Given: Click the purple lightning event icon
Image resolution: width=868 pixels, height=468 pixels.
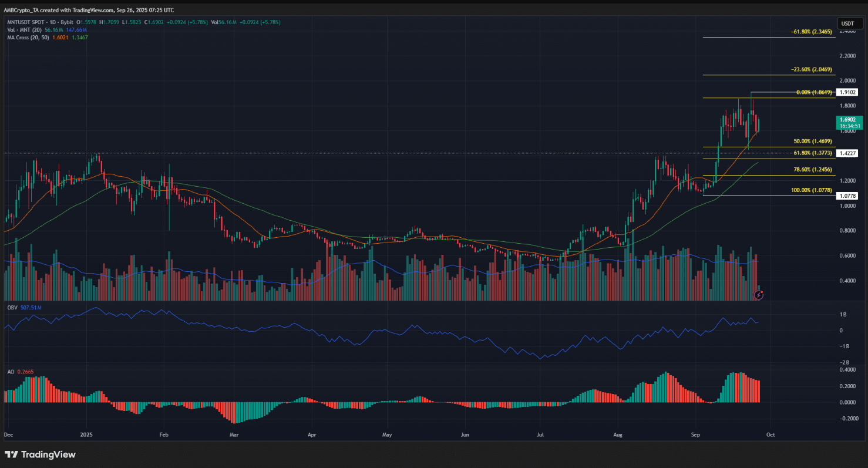Looking at the screenshot, I should (758, 295).
